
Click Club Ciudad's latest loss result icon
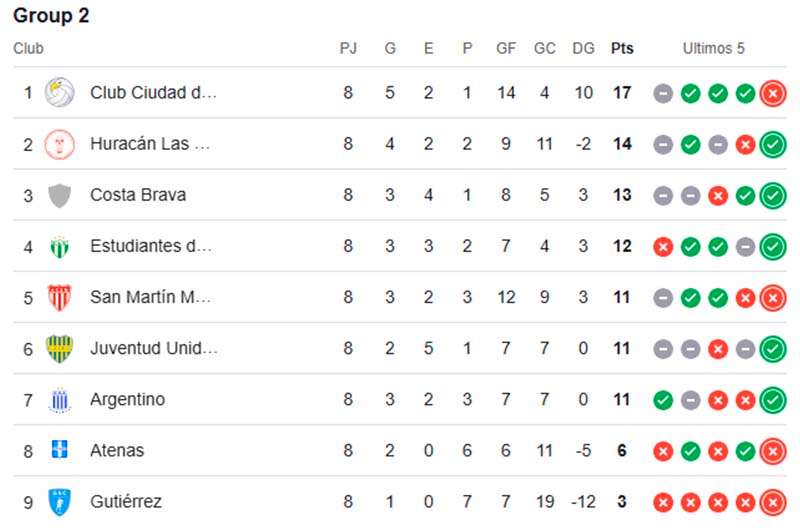click(772, 93)
